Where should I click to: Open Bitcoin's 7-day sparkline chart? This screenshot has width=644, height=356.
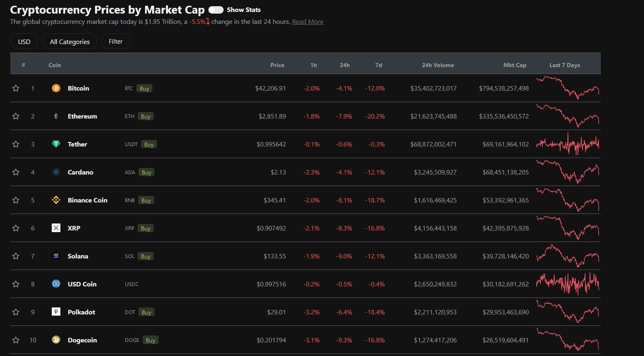568,88
